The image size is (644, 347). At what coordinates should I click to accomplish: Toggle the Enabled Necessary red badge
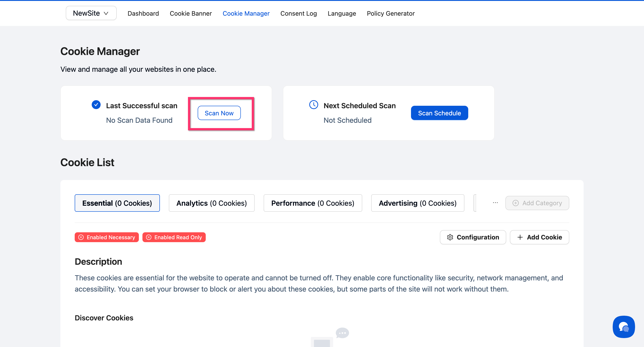click(107, 237)
